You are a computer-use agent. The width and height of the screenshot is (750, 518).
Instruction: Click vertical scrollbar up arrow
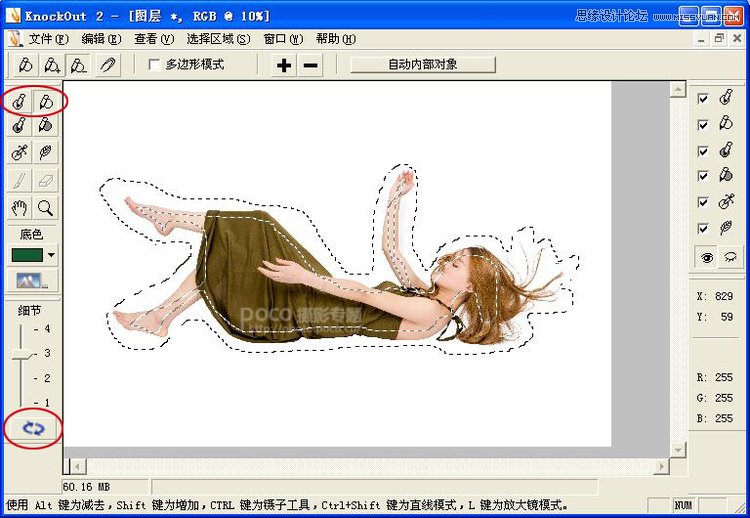pyautogui.click(x=678, y=89)
